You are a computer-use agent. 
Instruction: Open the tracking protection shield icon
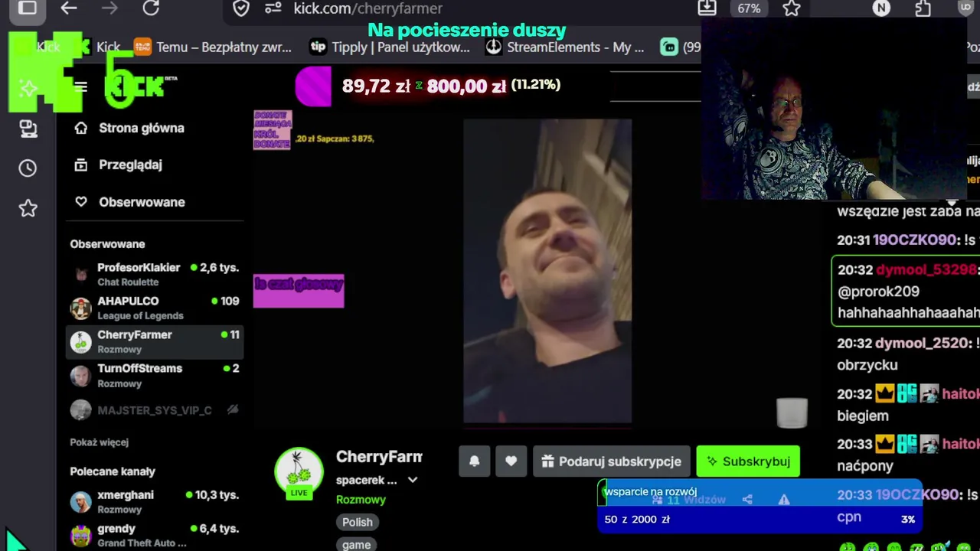pyautogui.click(x=241, y=8)
